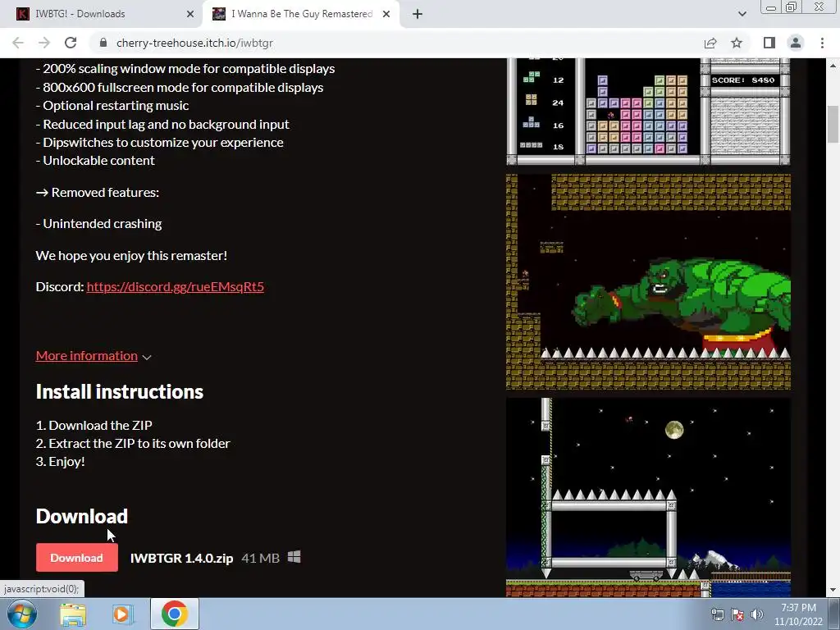Click the address bar URL
This screenshot has height=630, width=840.
pos(194,43)
